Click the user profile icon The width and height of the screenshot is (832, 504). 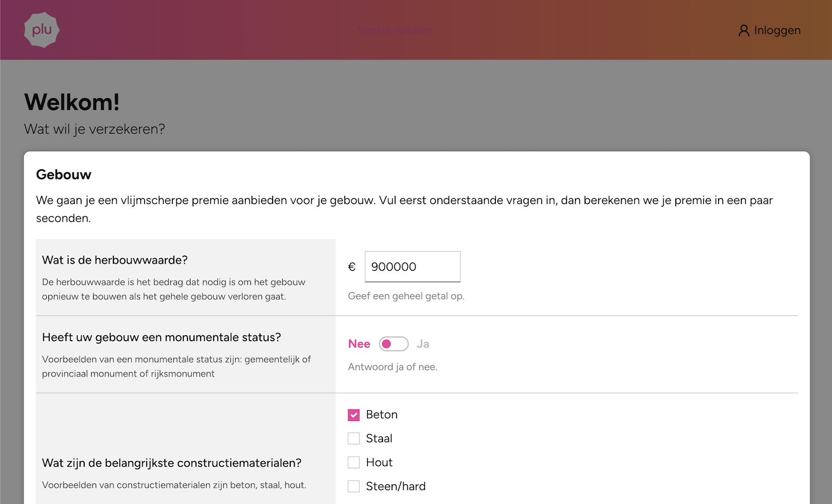point(743,31)
